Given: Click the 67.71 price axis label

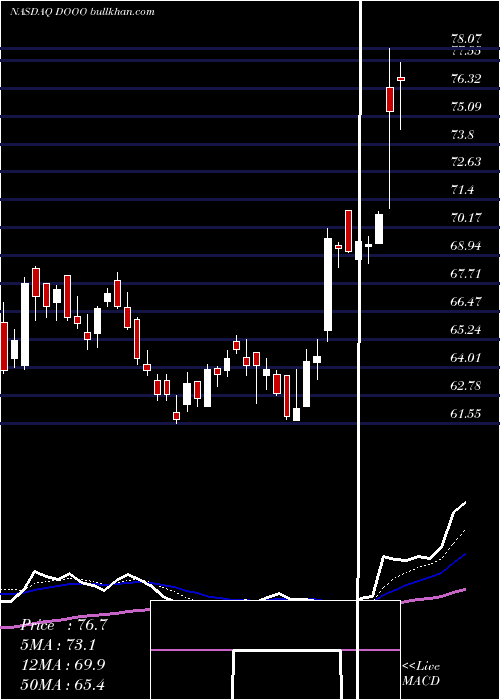Looking at the screenshot, I should pos(466,273).
